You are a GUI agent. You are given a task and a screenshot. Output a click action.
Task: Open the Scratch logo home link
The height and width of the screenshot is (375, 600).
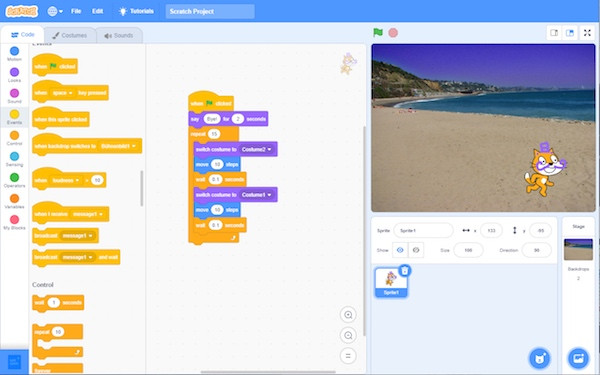tap(22, 11)
